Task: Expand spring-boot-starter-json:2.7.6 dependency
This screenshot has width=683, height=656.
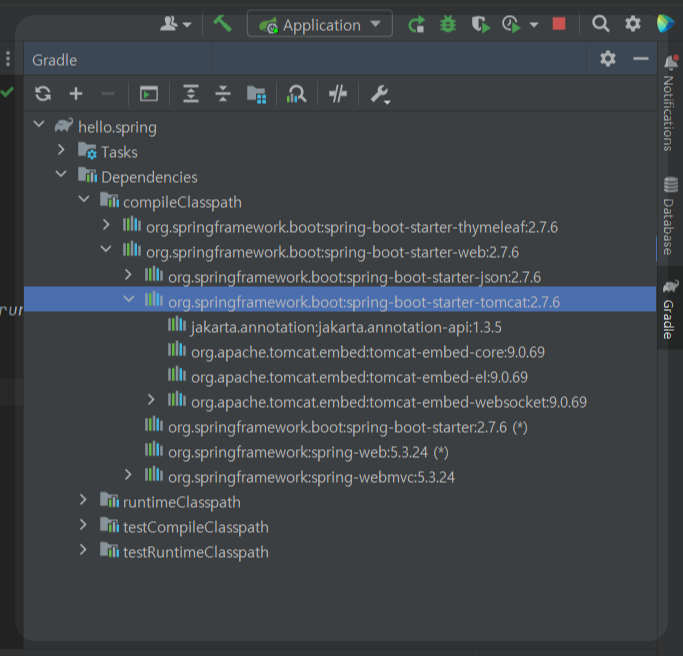Action: coord(128,275)
